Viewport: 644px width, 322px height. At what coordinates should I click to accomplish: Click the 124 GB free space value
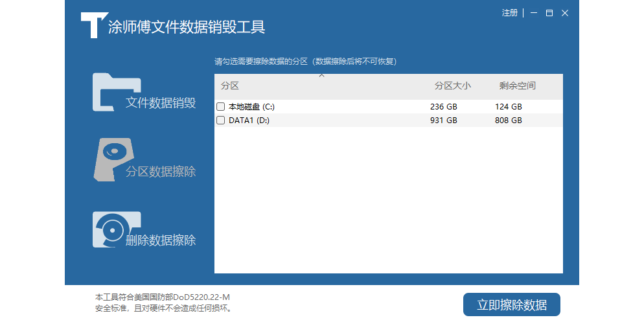509,107
